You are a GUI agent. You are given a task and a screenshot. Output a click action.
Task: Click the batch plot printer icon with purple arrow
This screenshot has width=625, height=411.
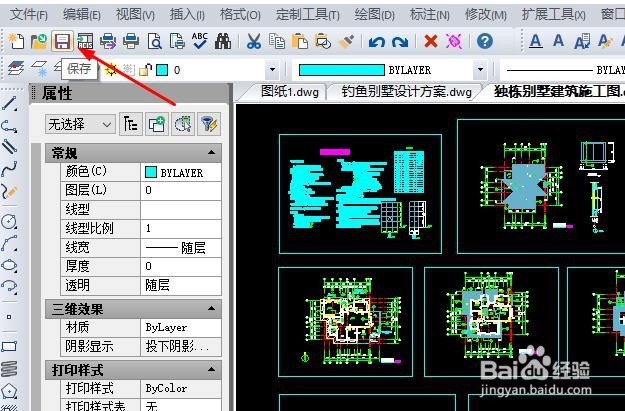(108, 41)
